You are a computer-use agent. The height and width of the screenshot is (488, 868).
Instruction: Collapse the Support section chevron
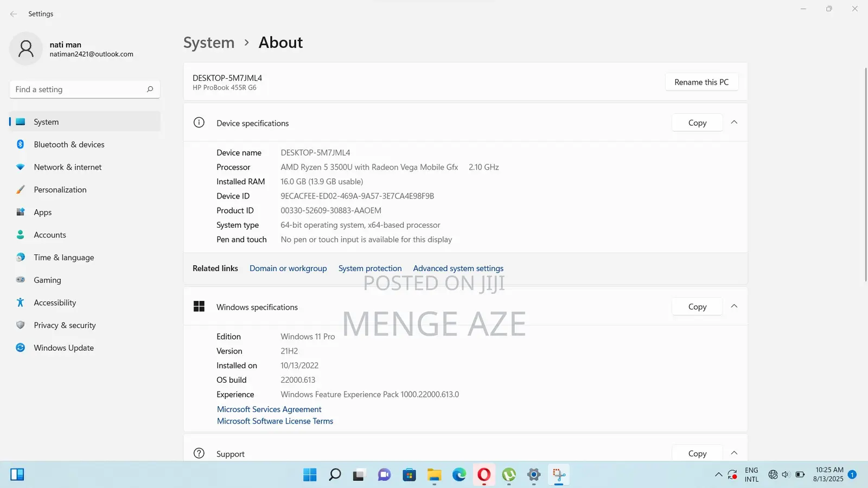pos(734,453)
